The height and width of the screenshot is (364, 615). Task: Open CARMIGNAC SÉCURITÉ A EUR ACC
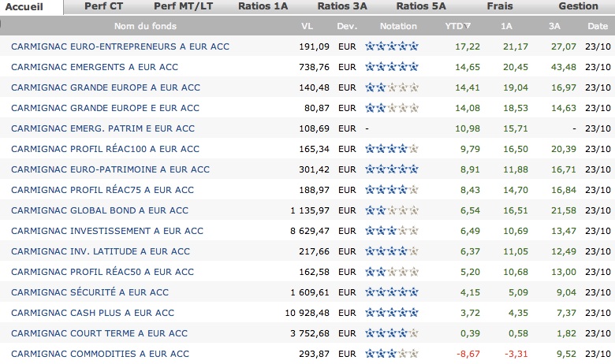coord(90,292)
